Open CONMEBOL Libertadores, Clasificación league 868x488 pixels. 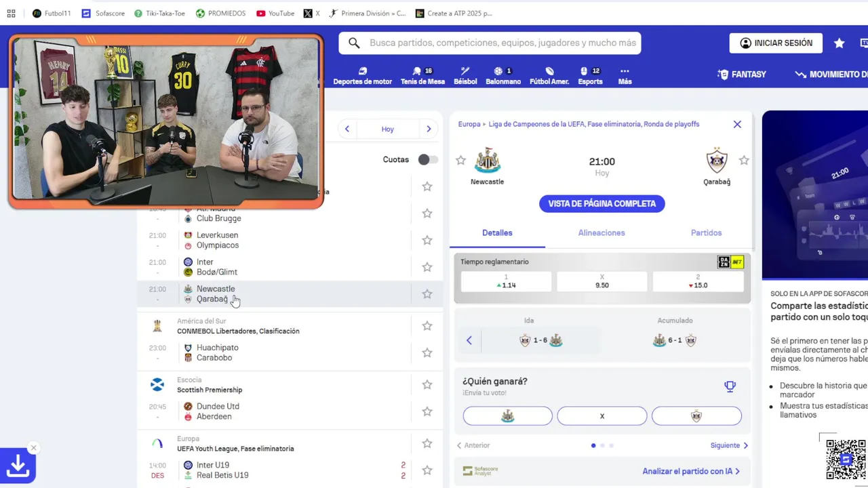pos(238,331)
